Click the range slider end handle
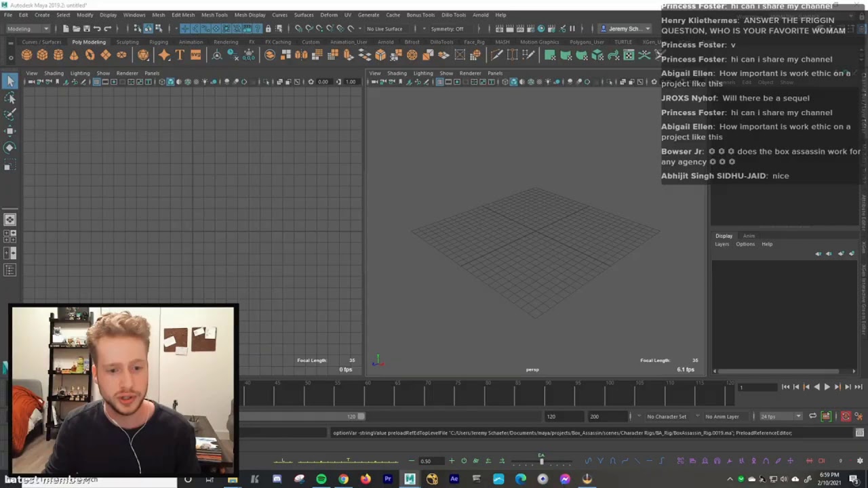The width and height of the screenshot is (868, 488). (x=361, y=416)
